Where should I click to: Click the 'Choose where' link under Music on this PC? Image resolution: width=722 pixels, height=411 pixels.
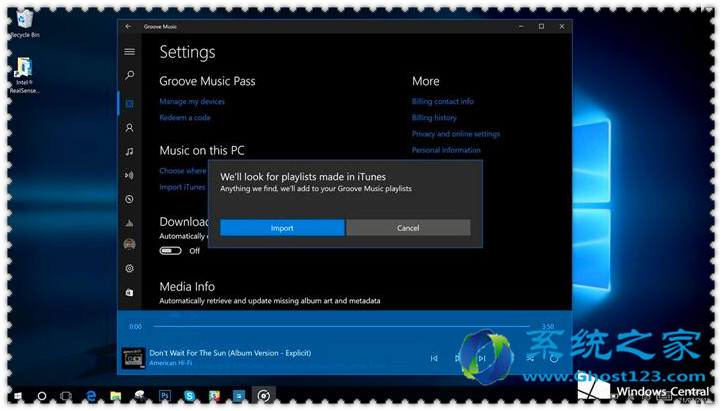[183, 171]
